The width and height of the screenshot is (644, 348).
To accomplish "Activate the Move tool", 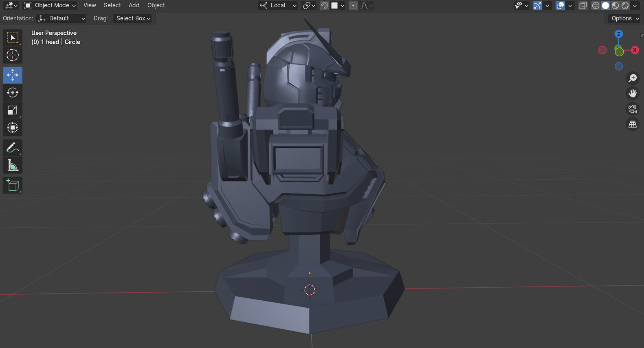I will [13, 75].
